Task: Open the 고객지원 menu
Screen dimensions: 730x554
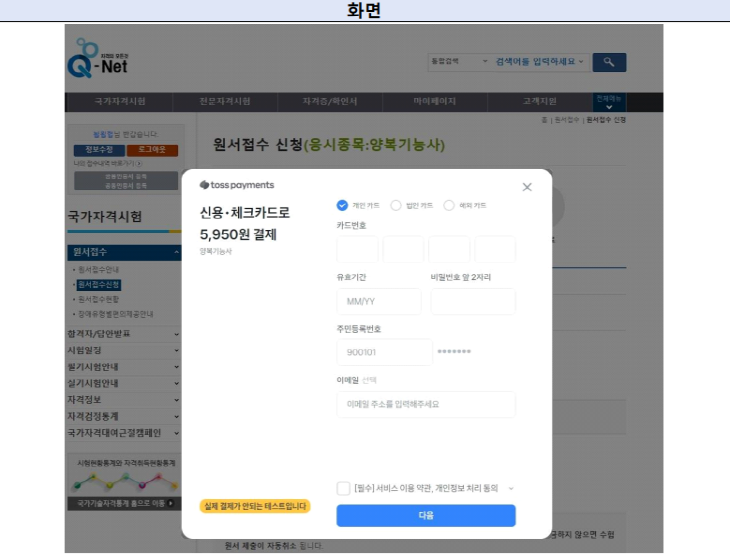Action: click(540, 101)
